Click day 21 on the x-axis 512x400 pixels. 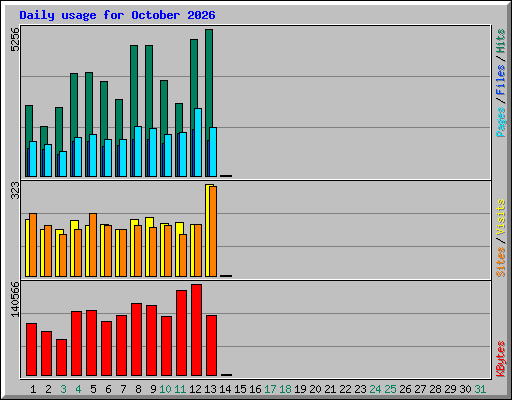(330, 389)
